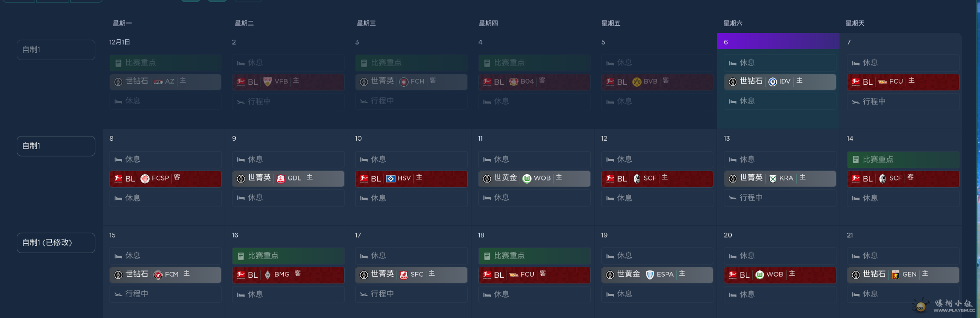The image size is (980, 318).
Task: Open the BL match versus FCU on December 18
Action: point(534,275)
